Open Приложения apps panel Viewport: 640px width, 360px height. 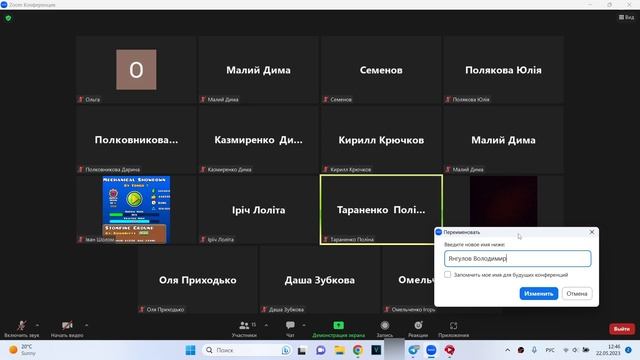453,329
